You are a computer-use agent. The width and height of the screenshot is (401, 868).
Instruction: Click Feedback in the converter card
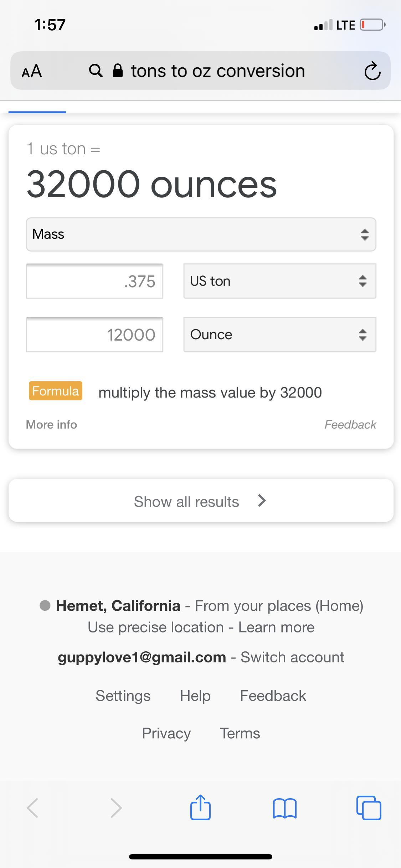click(350, 424)
